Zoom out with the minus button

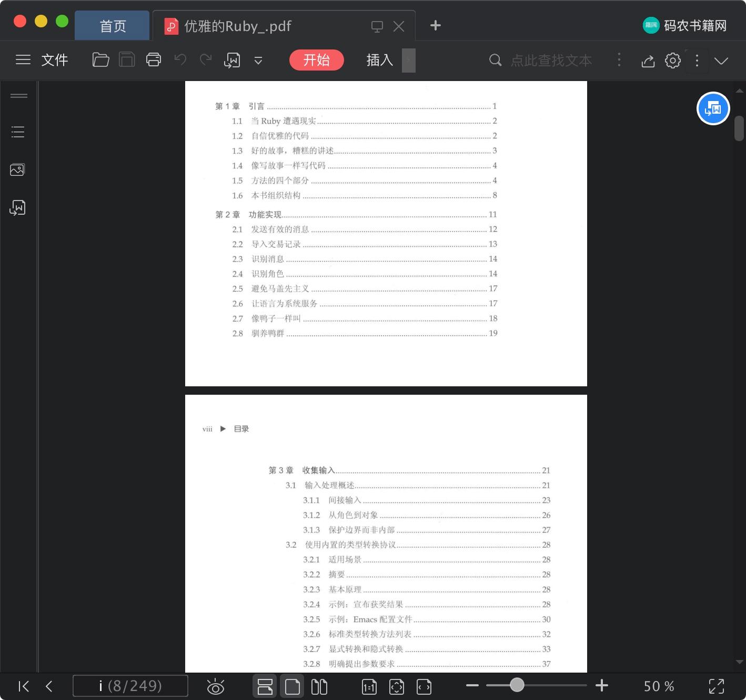pos(472,685)
